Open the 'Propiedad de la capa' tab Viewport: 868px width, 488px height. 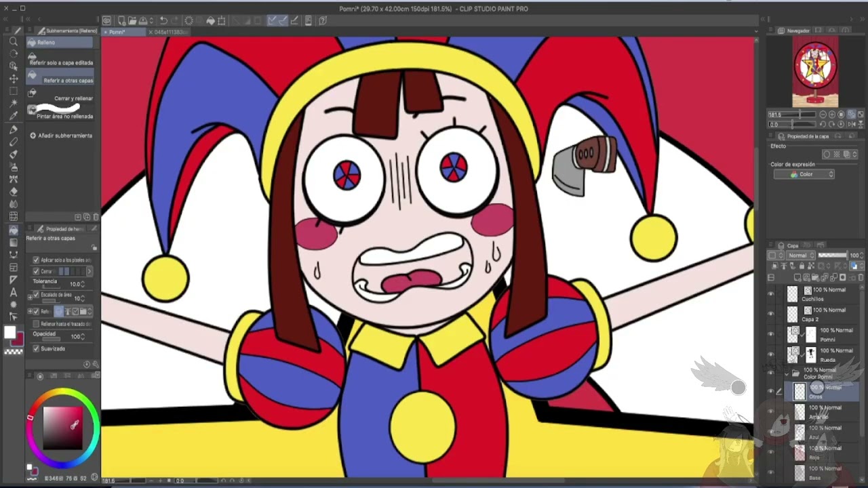[804, 136]
